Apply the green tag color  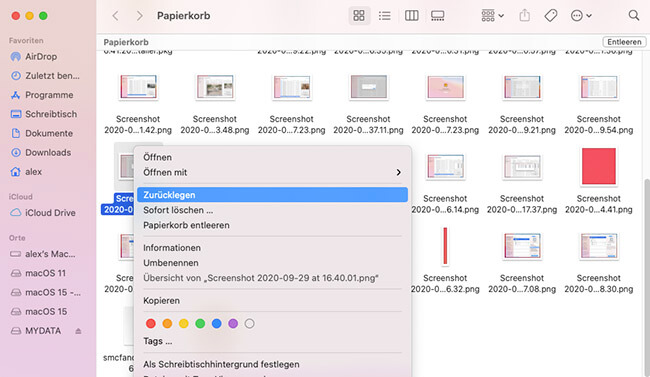[x=200, y=323]
